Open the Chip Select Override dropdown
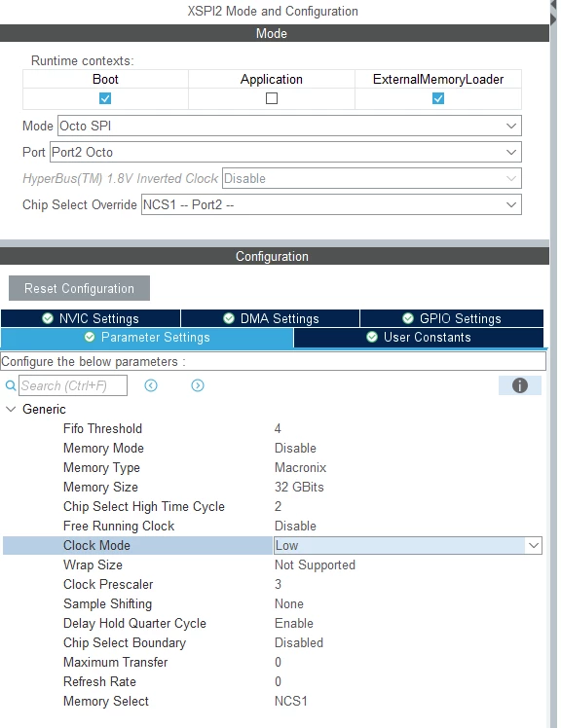The height and width of the screenshot is (728, 561). coord(331,204)
